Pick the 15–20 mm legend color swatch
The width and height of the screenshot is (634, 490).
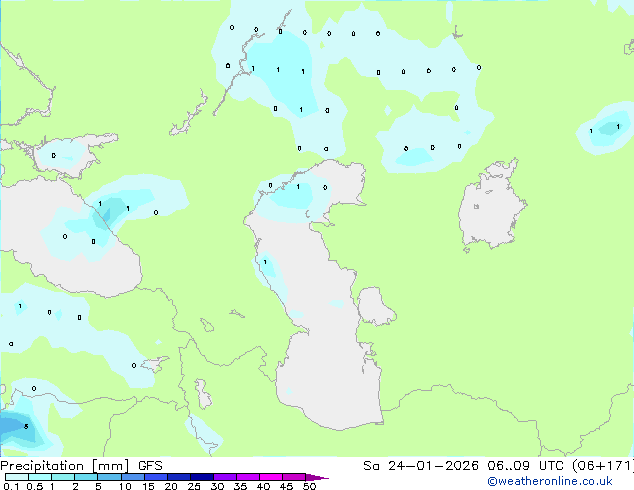click(155, 477)
